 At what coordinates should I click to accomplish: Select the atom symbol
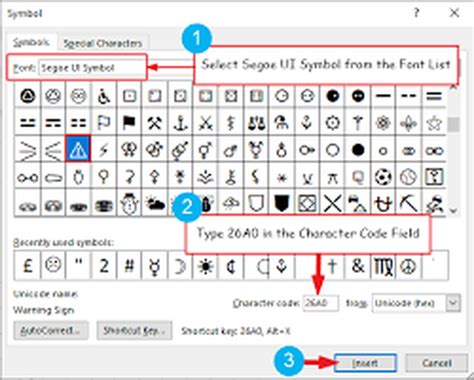tap(383, 123)
